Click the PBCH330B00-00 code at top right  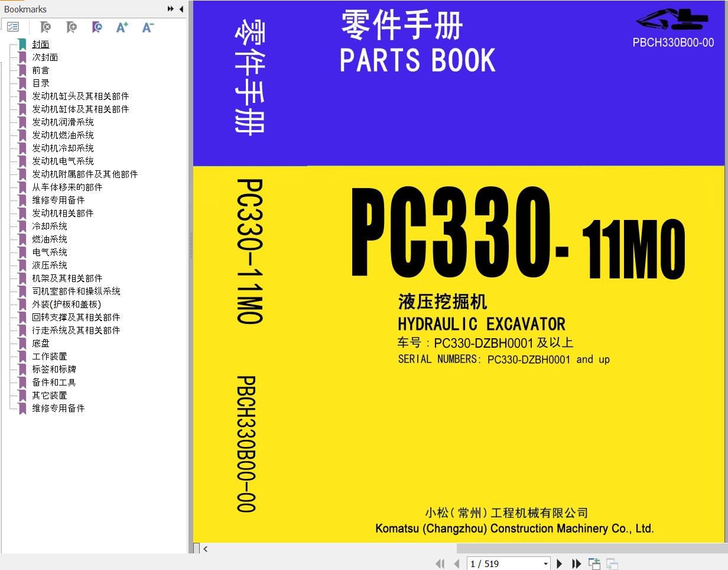(x=673, y=43)
